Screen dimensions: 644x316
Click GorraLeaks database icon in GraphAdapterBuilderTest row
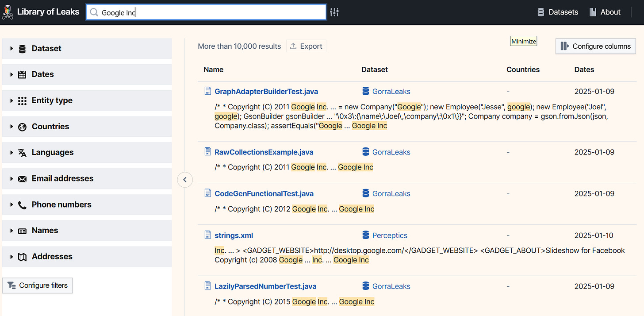click(365, 91)
